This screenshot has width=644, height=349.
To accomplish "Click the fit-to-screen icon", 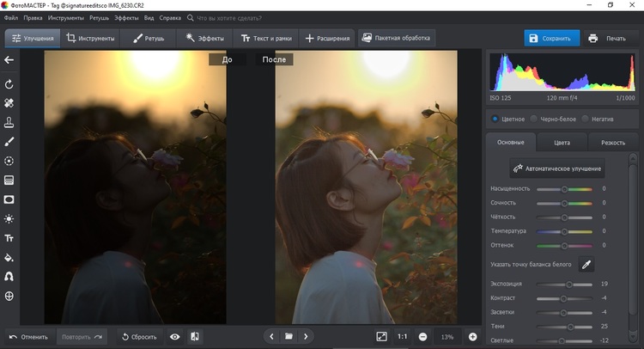I will point(381,336).
